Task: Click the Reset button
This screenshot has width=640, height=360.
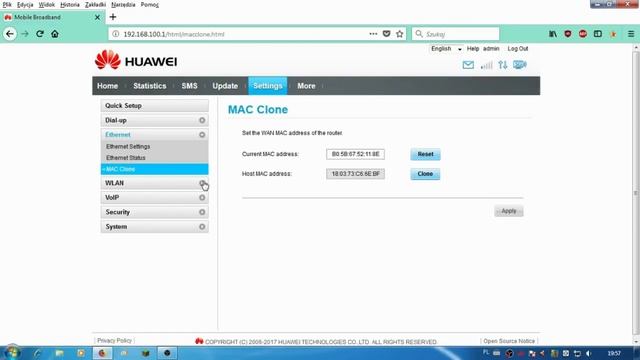Action: click(425, 154)
